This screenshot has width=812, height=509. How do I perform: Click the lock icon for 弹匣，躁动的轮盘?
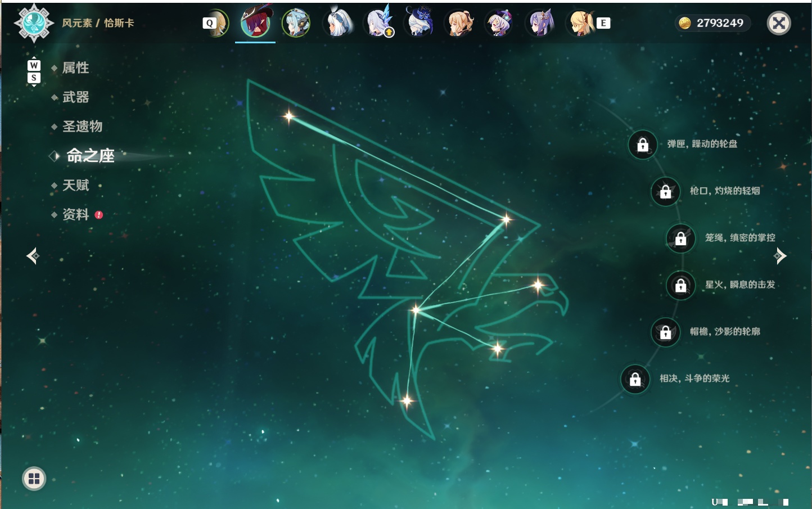pyautogui.click(x=643, y=145)
